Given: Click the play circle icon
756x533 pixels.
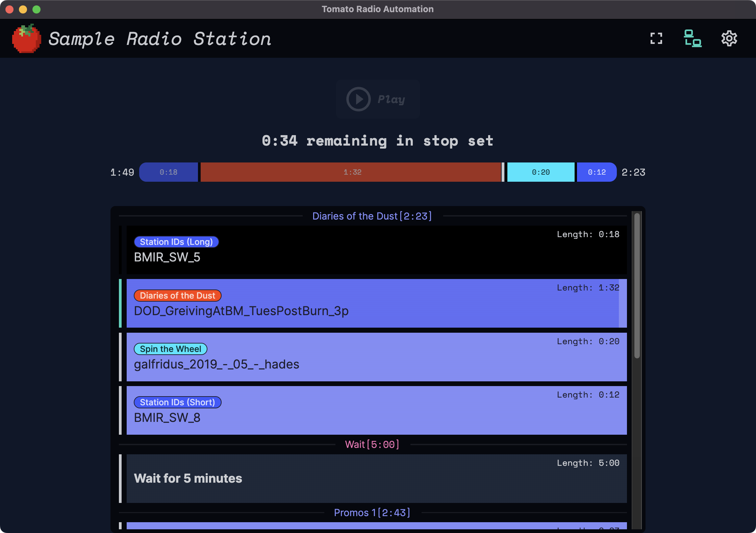Looking at the screenshot, I should [358, 99].
